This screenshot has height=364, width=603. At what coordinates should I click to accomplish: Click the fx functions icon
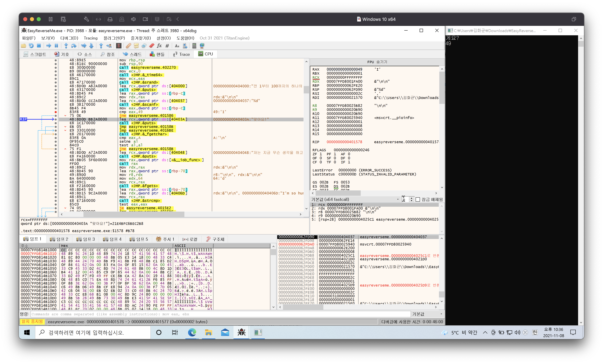159,46
